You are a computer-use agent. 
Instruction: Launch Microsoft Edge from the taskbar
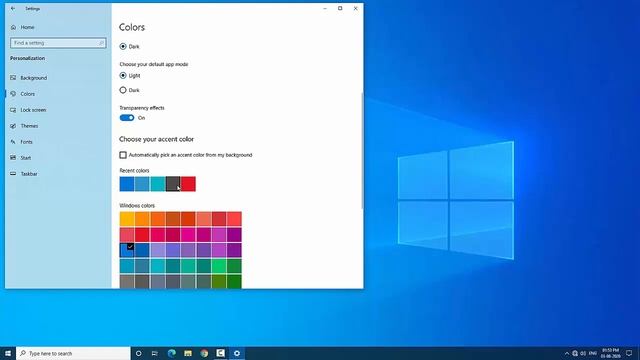[x=171, y=353]
